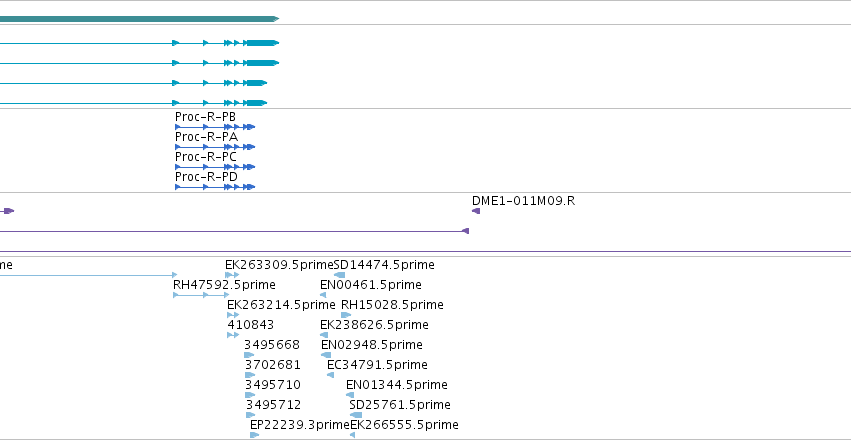Screen dimensions: 851x440
Task: Click the glyph under EK238626.5prime label
Action: [x=324, y=335]
